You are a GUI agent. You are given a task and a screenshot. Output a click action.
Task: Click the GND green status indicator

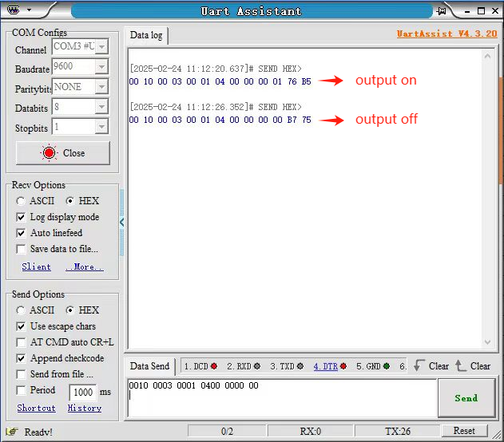click(387, 366)
